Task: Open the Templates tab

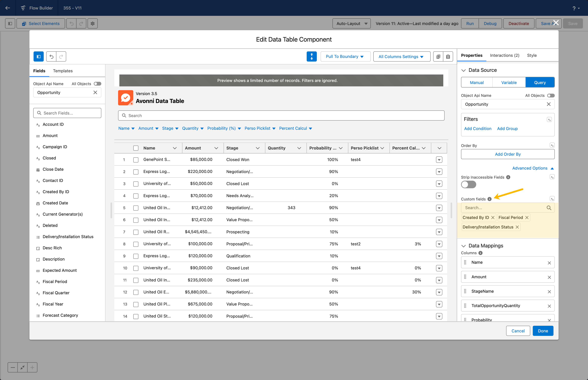Action: pyautogui.click(x=63, y=71)
